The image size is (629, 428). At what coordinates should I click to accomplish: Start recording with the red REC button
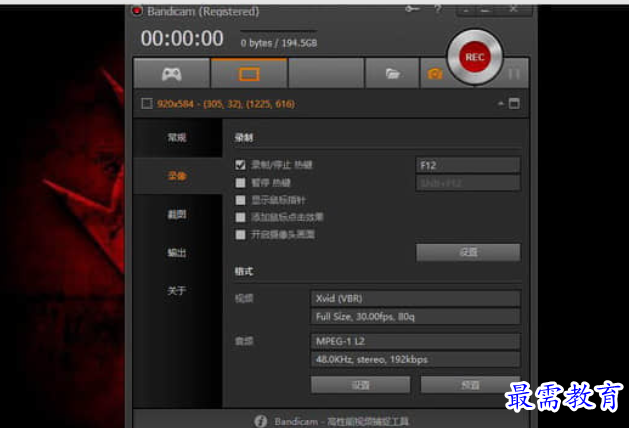tap(475, 57)
